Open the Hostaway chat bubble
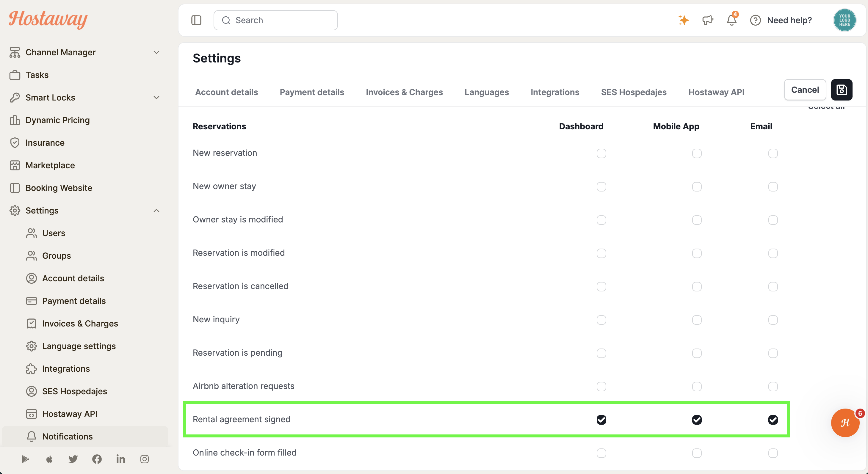 [845, 423]
